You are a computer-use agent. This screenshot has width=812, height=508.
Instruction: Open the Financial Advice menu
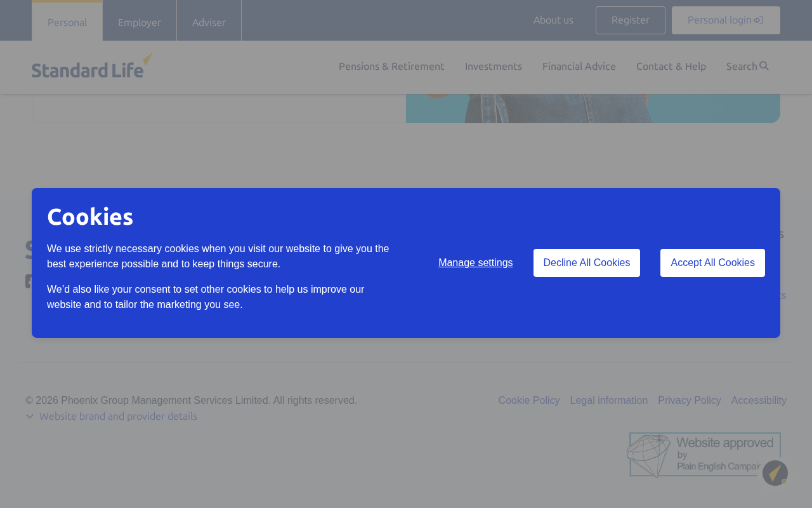click(x=579, y=66)
